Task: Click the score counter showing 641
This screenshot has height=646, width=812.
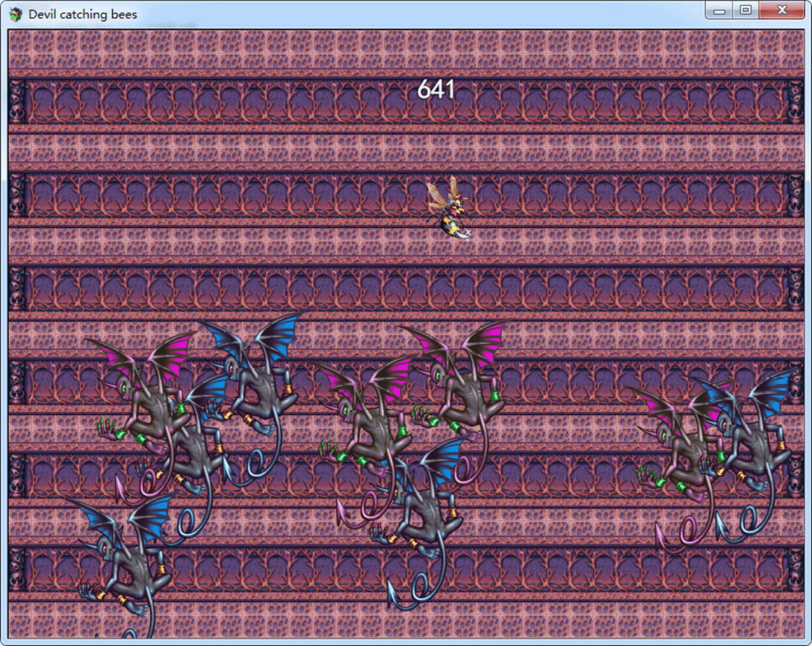Action: coord(436,90)
